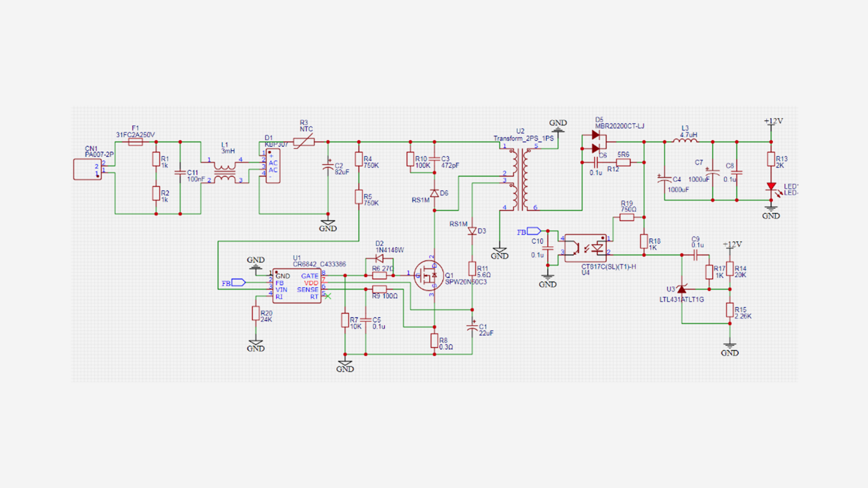
Task: Select the U2 transformer symbol
Action: pyautogui.click(x=520, y=178)
